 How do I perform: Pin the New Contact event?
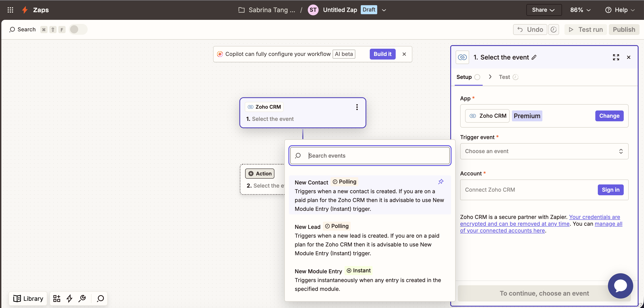441,182
